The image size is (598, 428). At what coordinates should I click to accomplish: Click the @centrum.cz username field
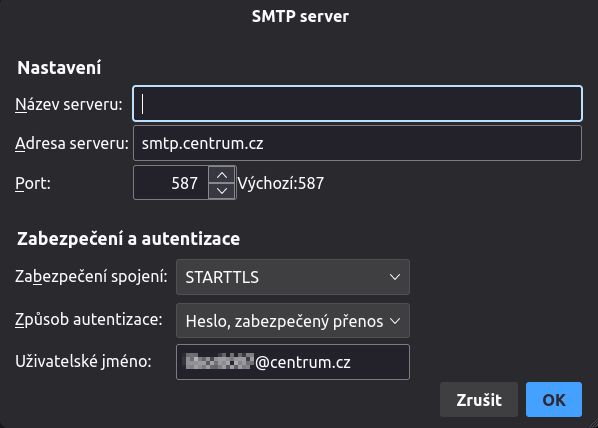click(x=293, y=362)
